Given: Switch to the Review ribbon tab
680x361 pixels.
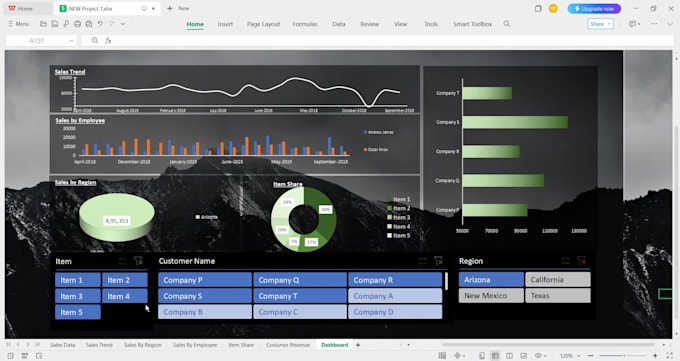Looking at the screenshot, I should (369, 24).
